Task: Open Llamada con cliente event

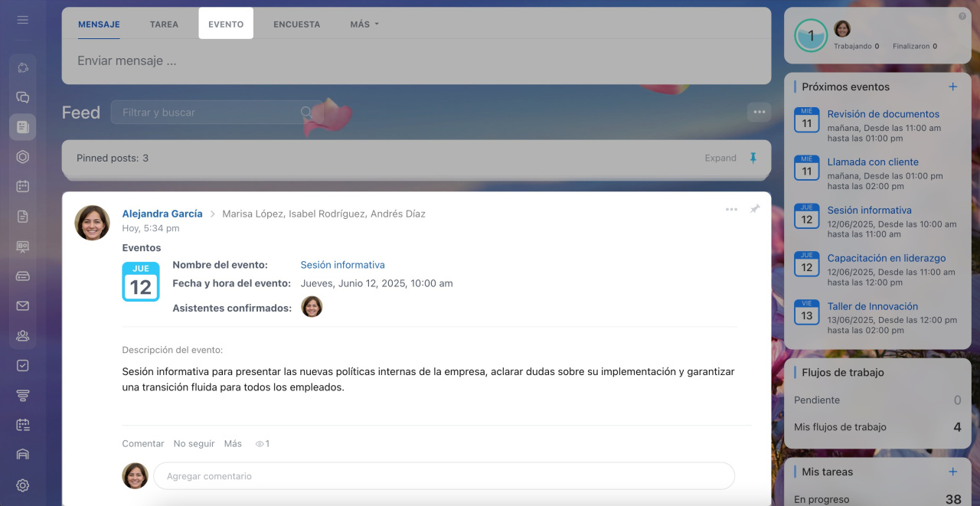Action: (873, 162)
